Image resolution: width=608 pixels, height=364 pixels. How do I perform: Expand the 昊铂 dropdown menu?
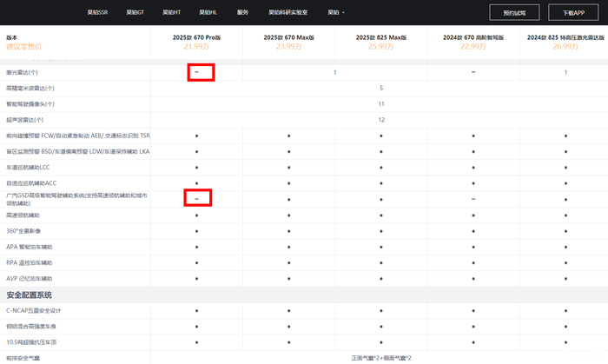pyautogui.click(x=335, y=13)
